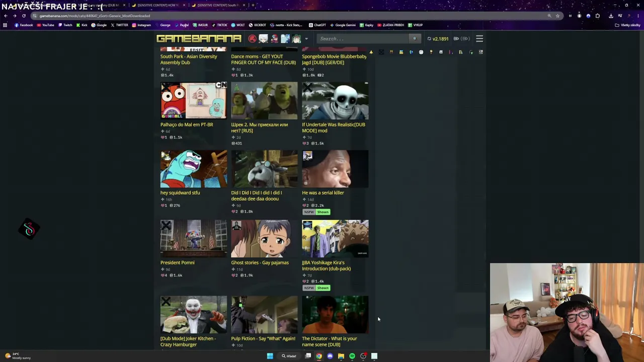The width and height of the screenshot is (644, 362).
Task: Switch to the SENSITIVE CONTENT South tab
Action: tap(217, 5)
